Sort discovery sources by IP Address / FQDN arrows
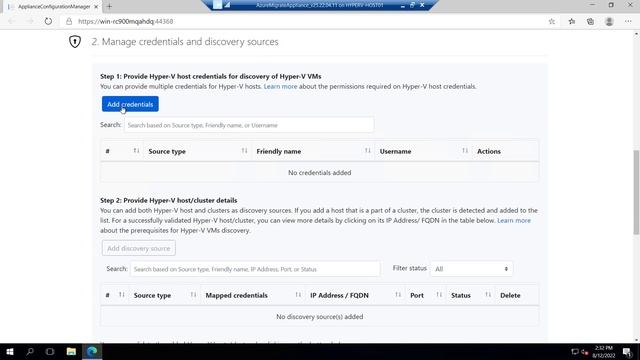This screenshot has height=360, width=640. 398,295
